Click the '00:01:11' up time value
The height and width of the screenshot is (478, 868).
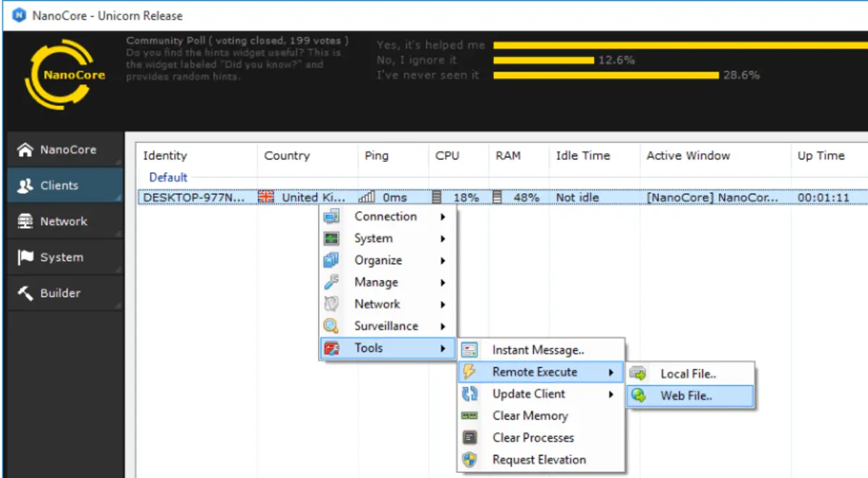[823, 197]
